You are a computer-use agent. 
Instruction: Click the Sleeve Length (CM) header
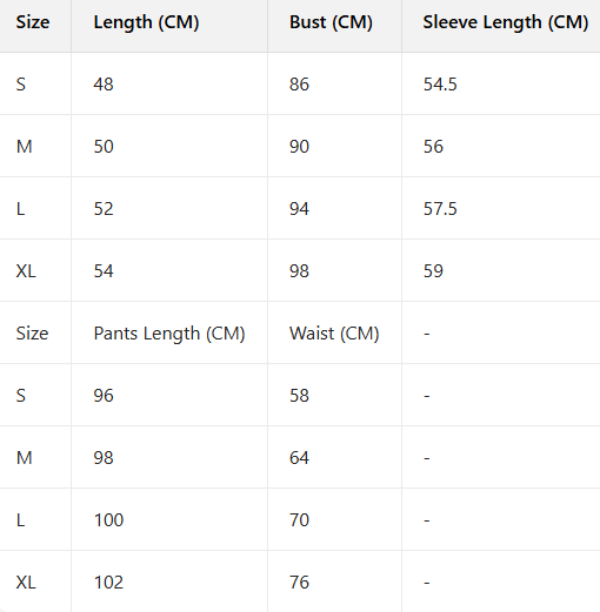[x=505, y=22]
